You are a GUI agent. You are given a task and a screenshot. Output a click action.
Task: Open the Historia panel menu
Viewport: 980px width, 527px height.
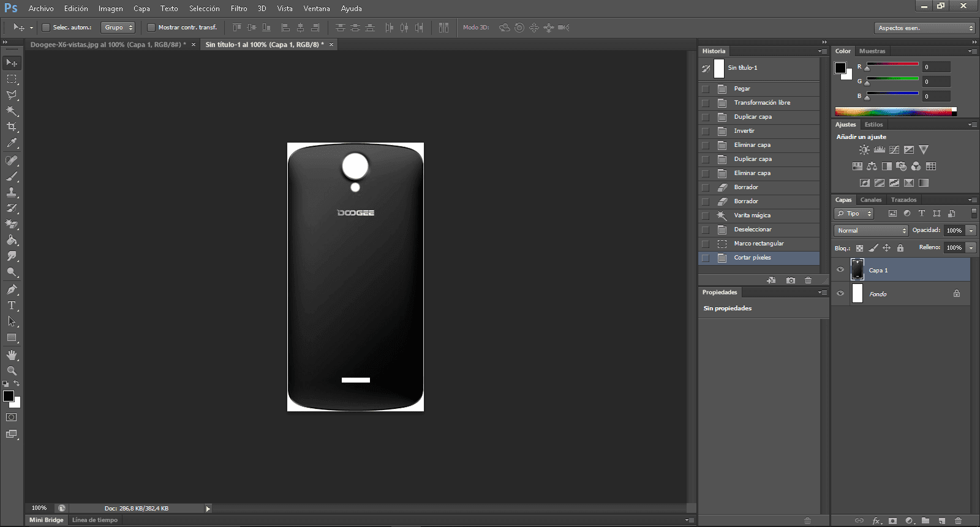[823, 51]
